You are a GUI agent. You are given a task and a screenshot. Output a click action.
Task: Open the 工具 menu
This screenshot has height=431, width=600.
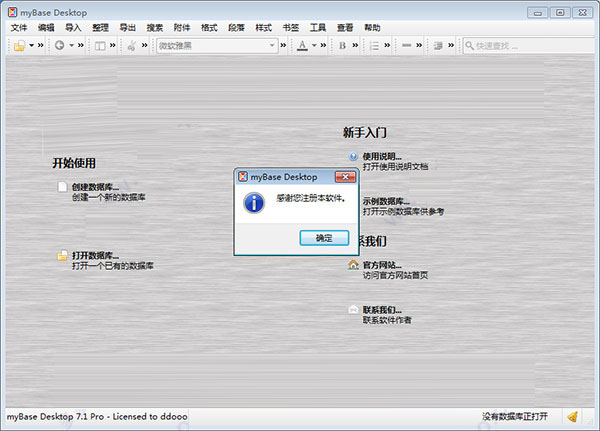tap(318, 28)
